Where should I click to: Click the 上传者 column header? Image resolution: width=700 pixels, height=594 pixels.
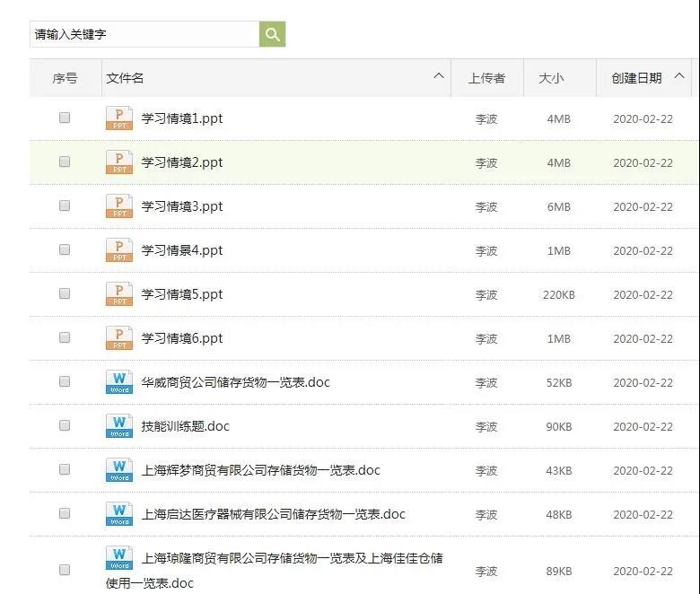486,78
